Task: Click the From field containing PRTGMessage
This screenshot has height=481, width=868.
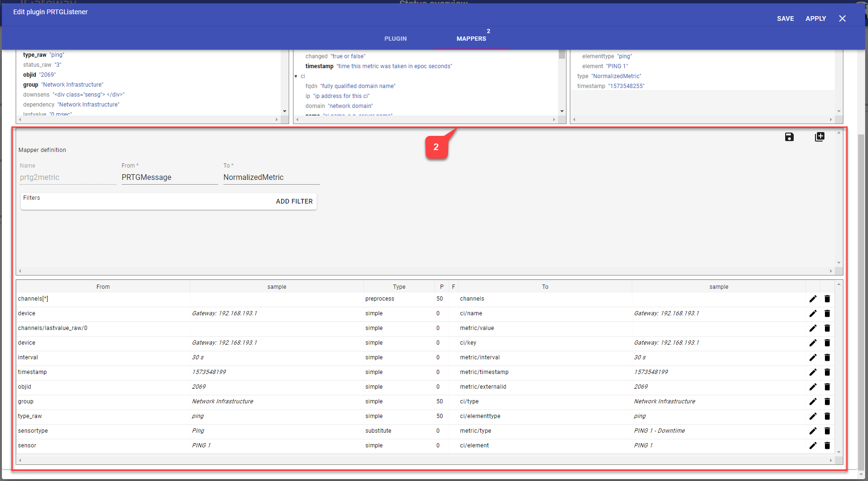Action: (x=169, y=178)
